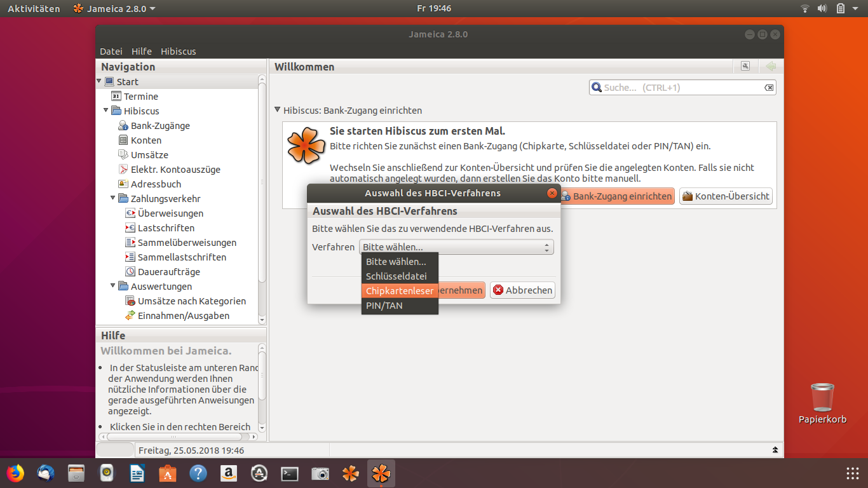868x488 pixels.
Task: Click the Elektr. Kontoauszüge PDF icon
Action: [x=123, y=170]
